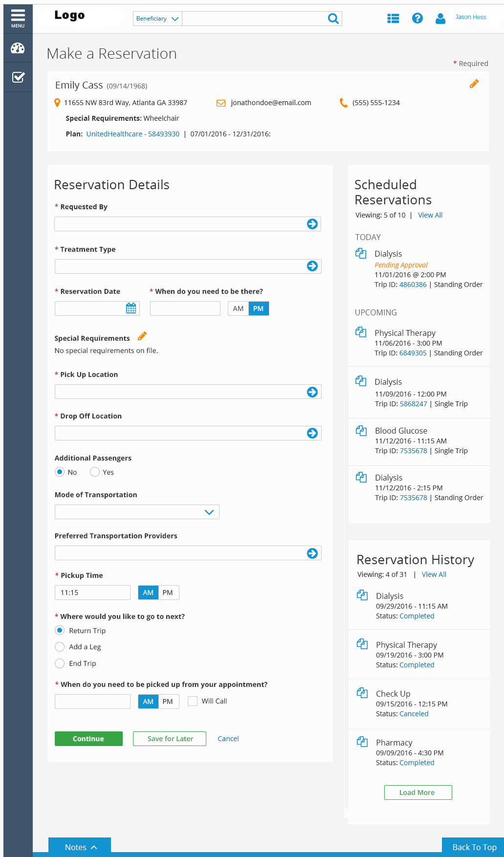Open Jason Hess account link
Image resolution: width=504 pixels, height=857 pixels.
click(x=471, y=17)
